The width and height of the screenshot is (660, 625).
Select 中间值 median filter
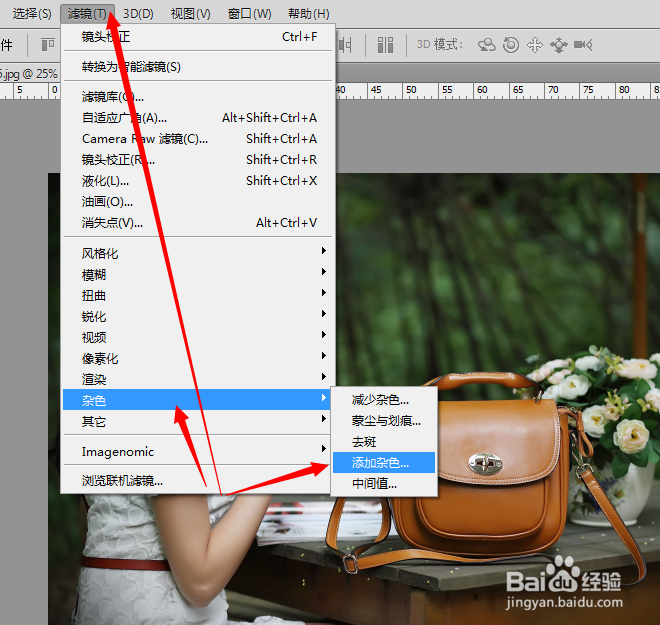click(384, 484)
